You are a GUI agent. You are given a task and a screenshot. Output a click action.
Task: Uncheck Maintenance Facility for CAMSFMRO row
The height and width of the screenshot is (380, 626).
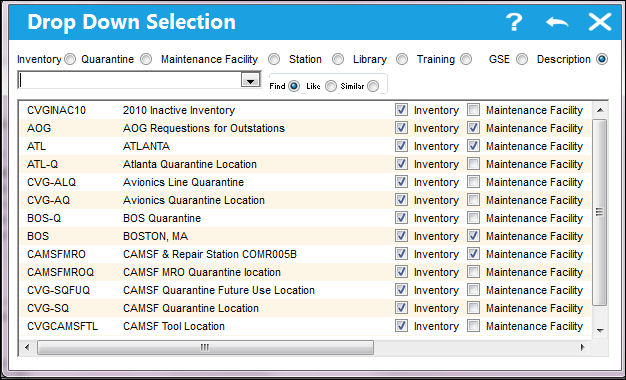pyautogui.click(x=473, y=254)
